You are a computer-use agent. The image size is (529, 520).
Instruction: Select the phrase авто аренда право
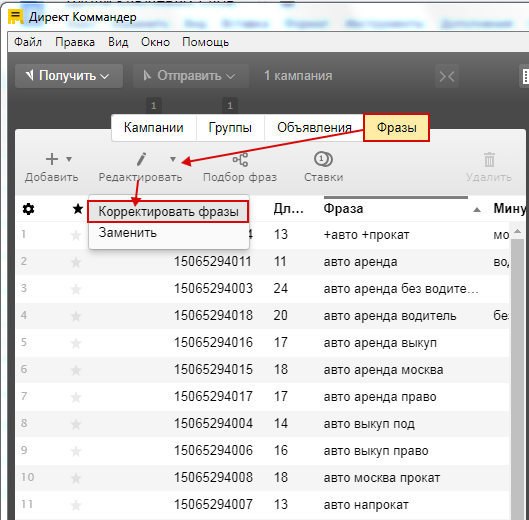tap(380, 397)
